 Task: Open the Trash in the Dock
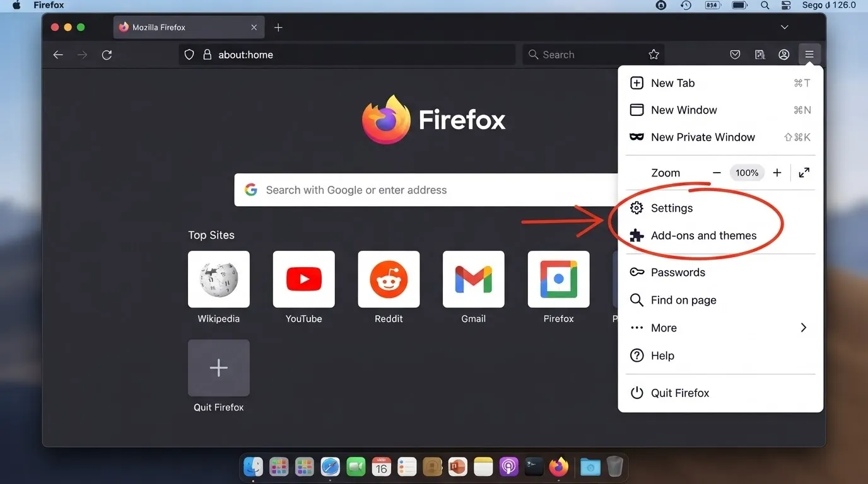[x=615, y=467]
